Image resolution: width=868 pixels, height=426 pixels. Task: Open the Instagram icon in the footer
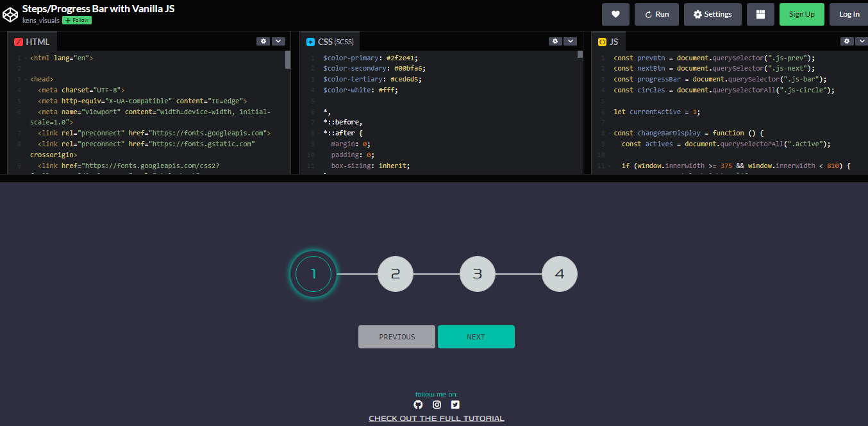[437, 405]
